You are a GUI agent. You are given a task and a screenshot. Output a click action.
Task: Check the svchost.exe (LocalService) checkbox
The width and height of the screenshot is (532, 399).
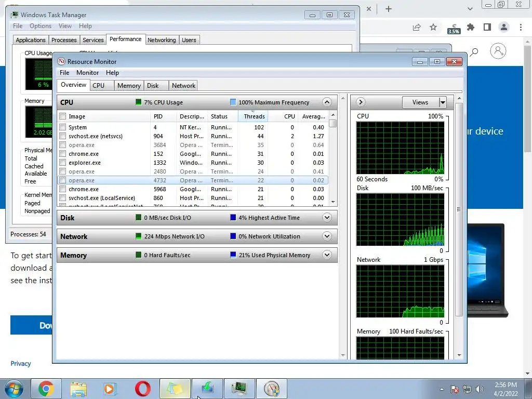62,198
